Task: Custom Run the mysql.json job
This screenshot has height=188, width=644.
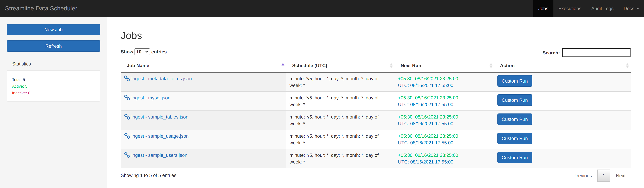Action: 515,100
